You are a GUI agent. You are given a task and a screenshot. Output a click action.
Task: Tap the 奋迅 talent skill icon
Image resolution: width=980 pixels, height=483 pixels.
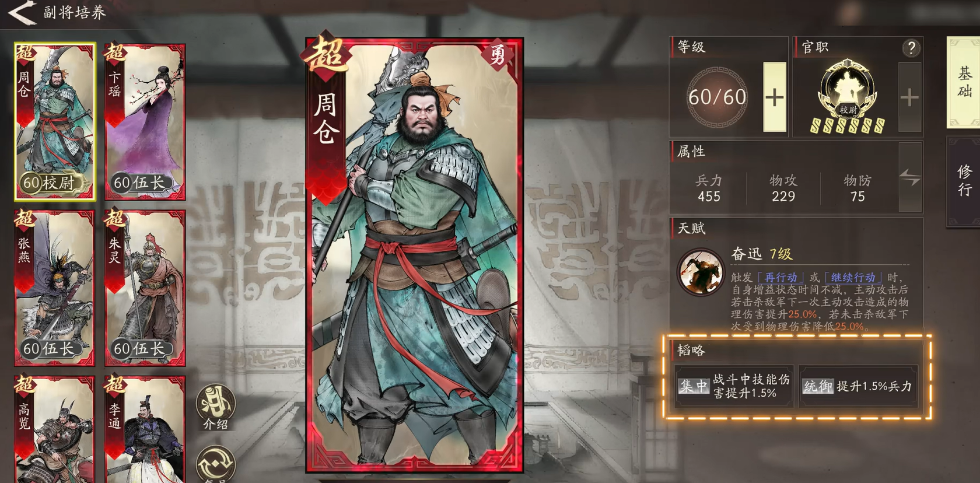point(700,272)
